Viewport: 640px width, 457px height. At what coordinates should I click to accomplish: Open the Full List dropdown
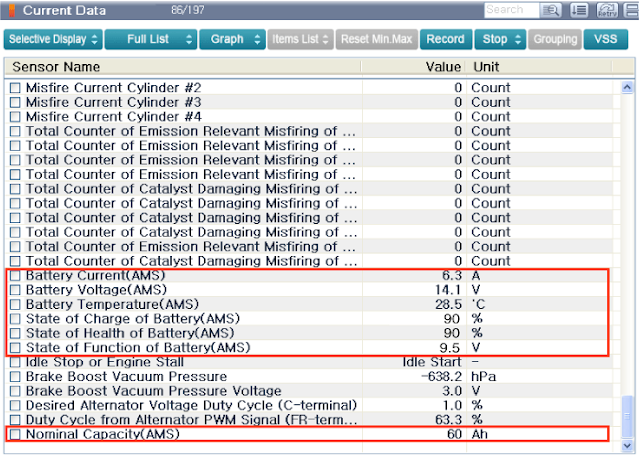pos(151,40)
